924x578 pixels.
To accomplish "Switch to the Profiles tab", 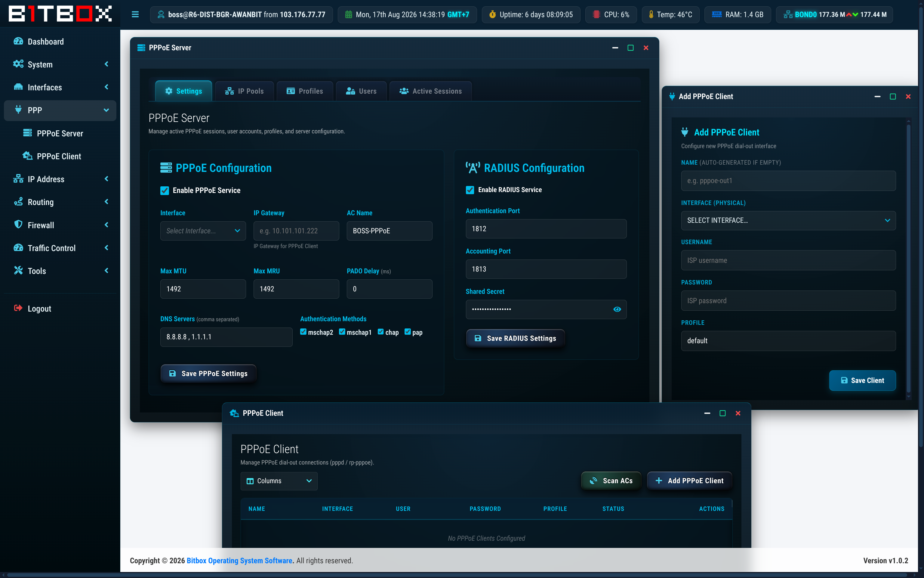I will (305, 91).
